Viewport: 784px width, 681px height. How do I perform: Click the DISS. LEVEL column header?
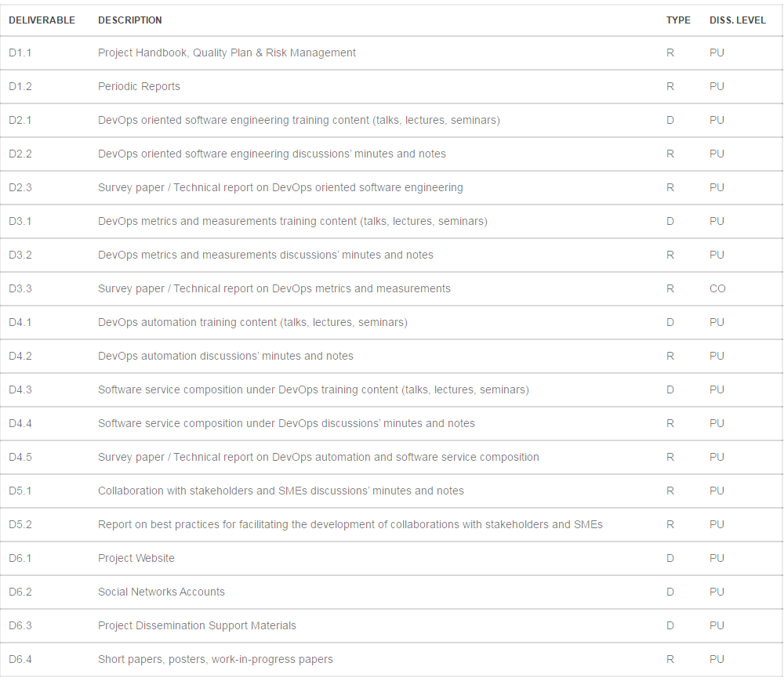click(737, 20)
